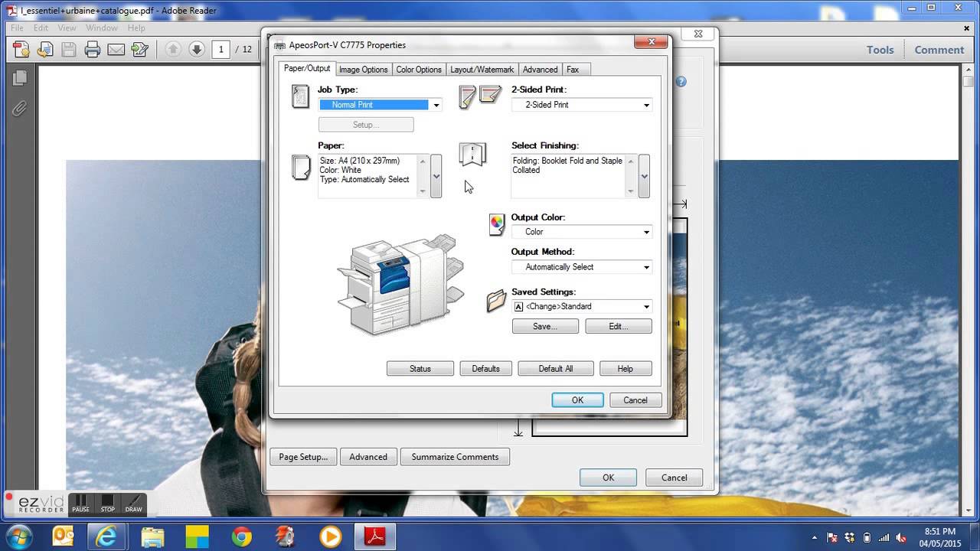Click the Email envelope toolbar icon

116,50
